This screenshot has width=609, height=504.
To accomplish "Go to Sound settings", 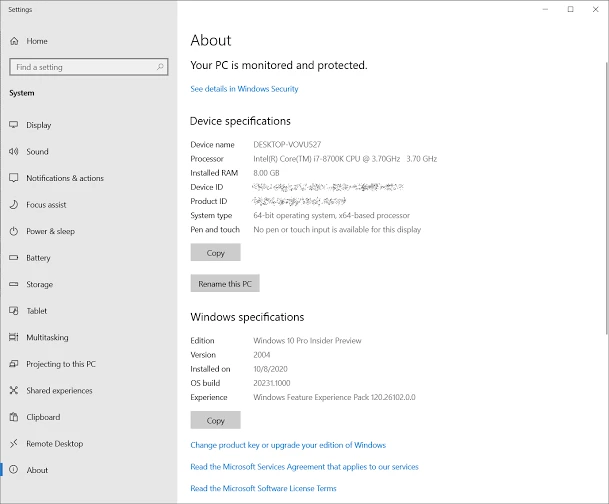I will (89, 151).
